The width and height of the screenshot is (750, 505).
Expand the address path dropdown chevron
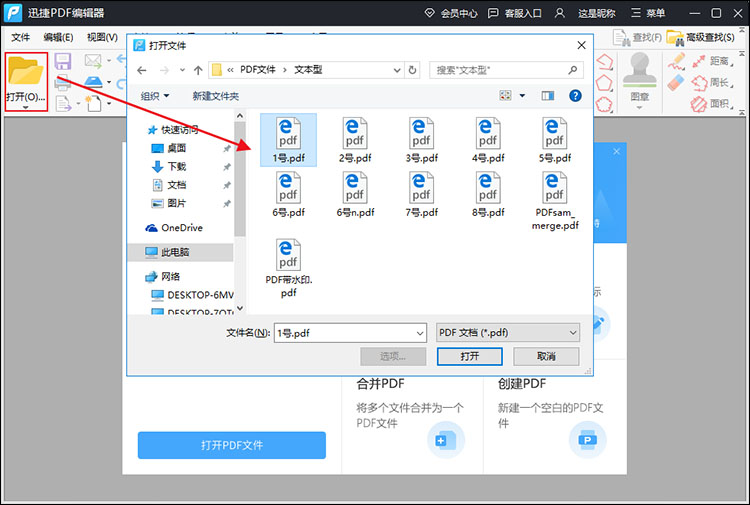tap(397, 70)
